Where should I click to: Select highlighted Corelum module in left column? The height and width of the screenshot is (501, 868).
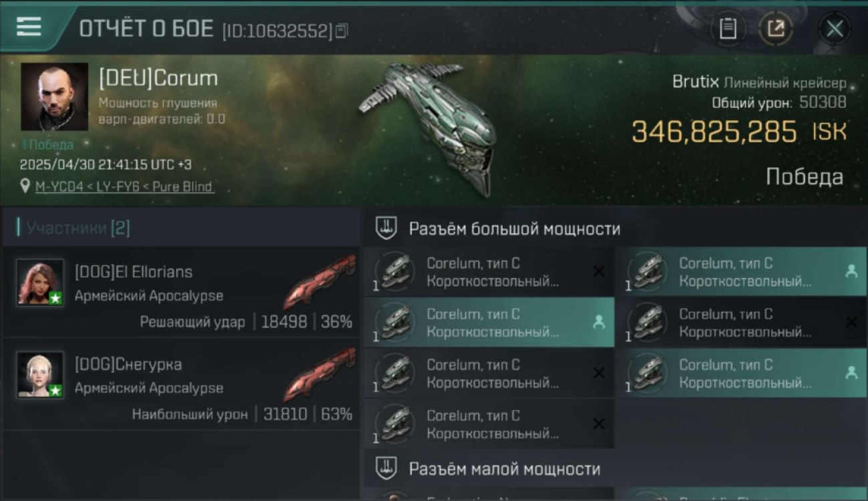(489, 323)
